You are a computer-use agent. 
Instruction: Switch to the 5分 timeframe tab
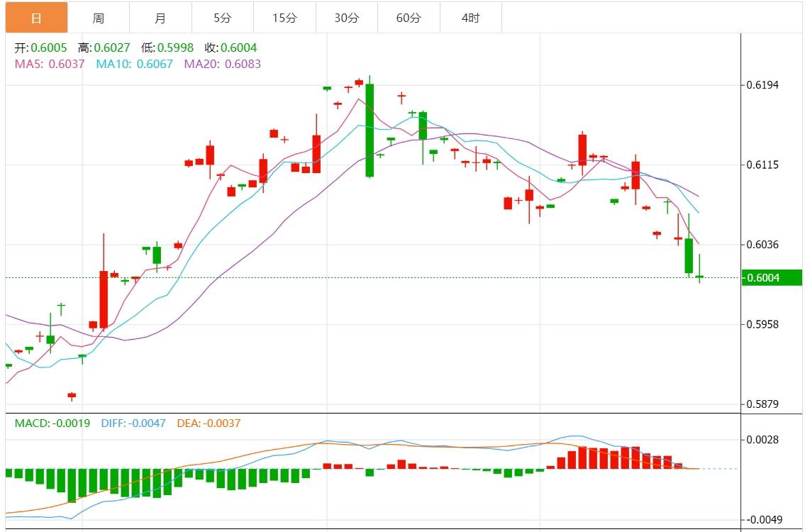[223, 18]
